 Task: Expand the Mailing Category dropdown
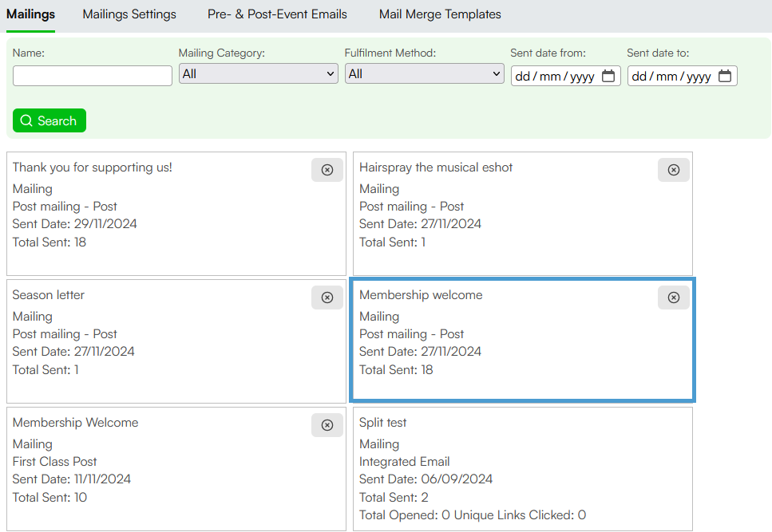(x=259, y=73)
